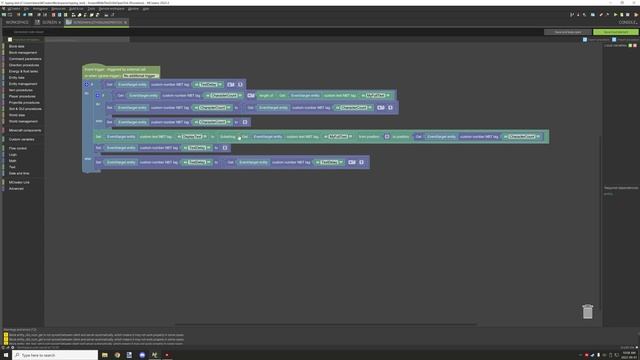640x360 pixels.
Task: Open the File menu
Action: point(27,9)
